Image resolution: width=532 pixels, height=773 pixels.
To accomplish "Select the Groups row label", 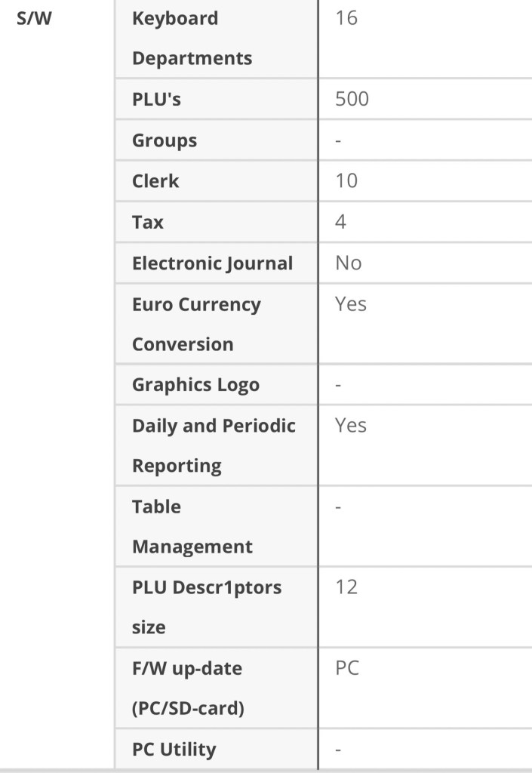I will pos(165,140).
